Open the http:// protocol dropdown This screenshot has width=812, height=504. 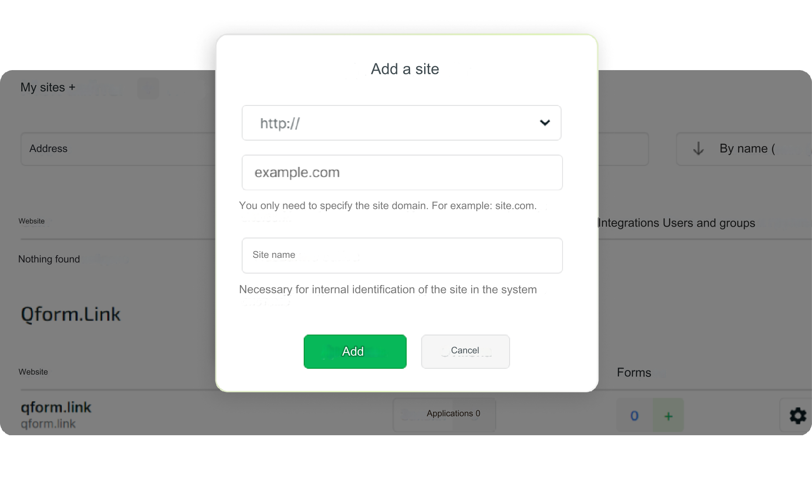point(401,123)
